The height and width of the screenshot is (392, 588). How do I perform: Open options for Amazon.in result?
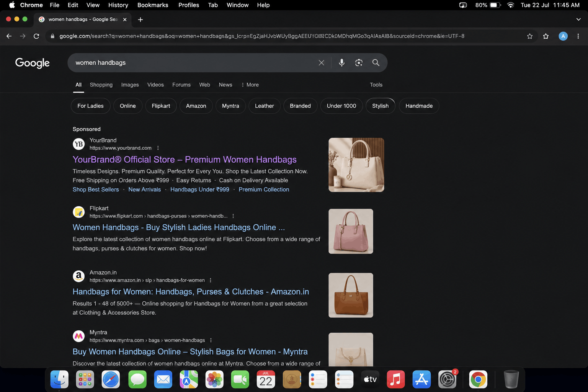(x=211, y=281)
